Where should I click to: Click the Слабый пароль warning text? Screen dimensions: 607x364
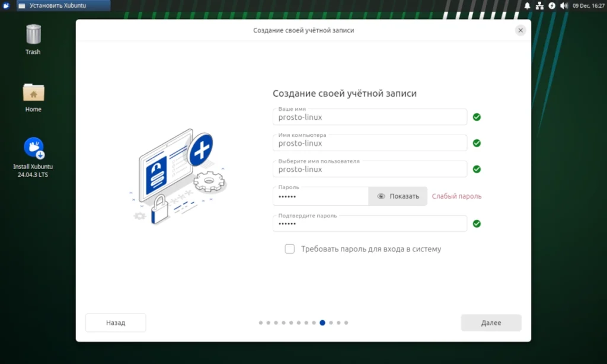[457, 196]
